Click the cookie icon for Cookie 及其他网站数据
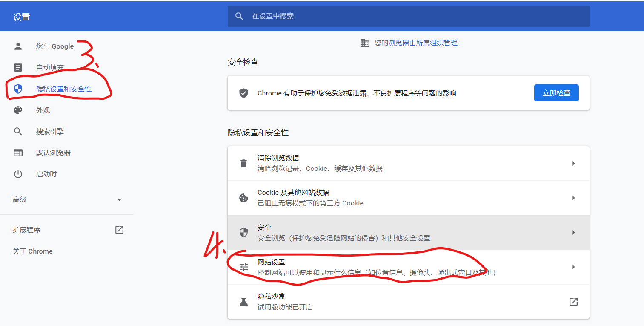 pos(243,198)
